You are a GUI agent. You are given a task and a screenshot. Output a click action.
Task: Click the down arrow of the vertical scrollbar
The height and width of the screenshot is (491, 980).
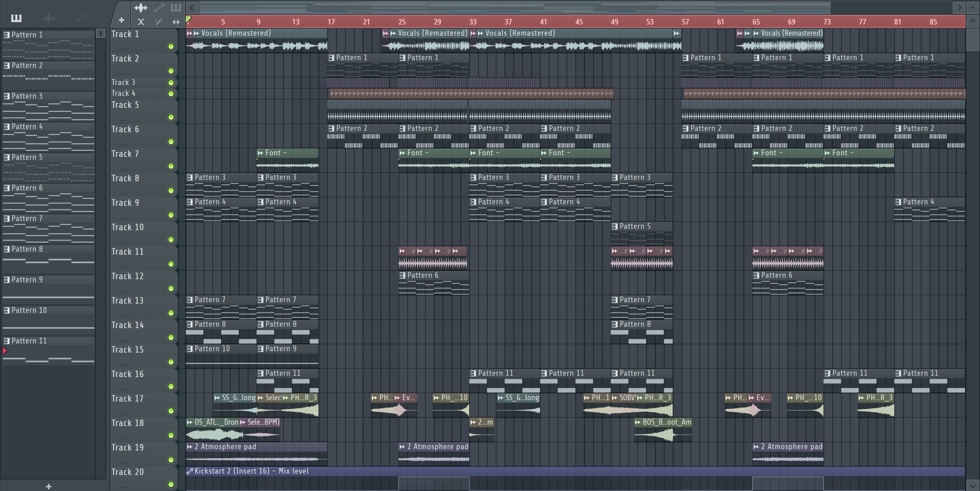973,485
